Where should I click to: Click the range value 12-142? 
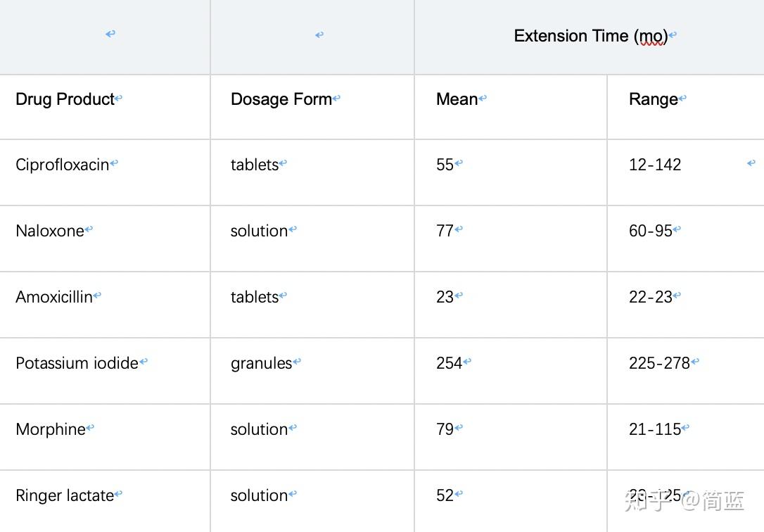click(x=655, y=165)
